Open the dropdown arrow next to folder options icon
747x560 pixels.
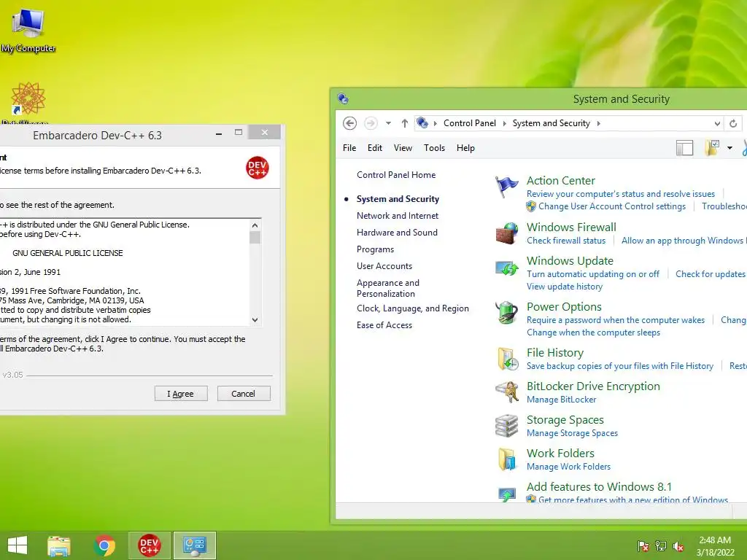729,148
